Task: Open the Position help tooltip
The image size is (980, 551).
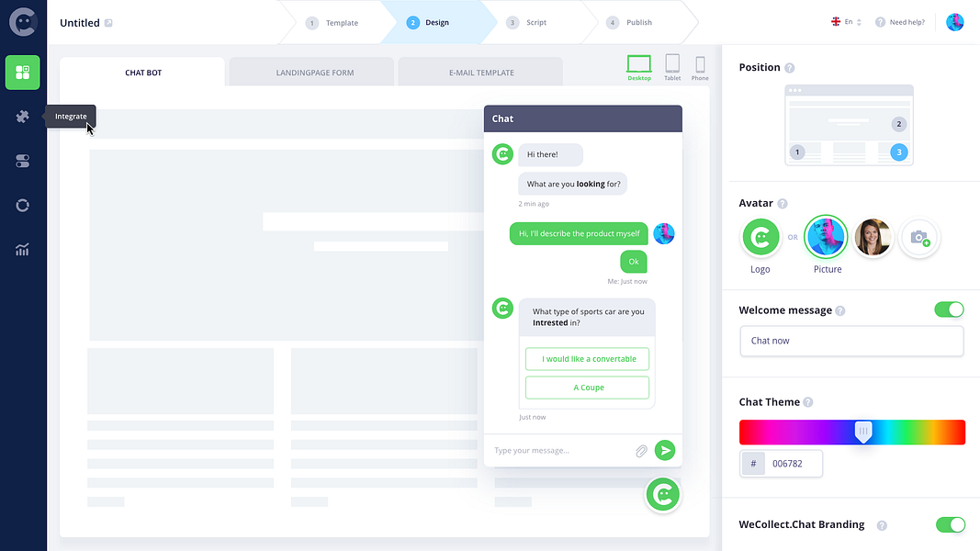Action: (x=792, y=67)
